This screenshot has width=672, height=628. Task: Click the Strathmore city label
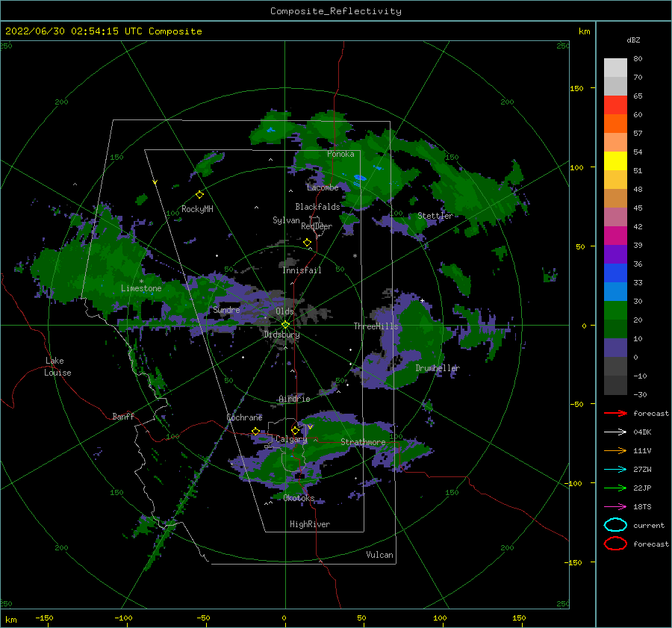[363, 442]
